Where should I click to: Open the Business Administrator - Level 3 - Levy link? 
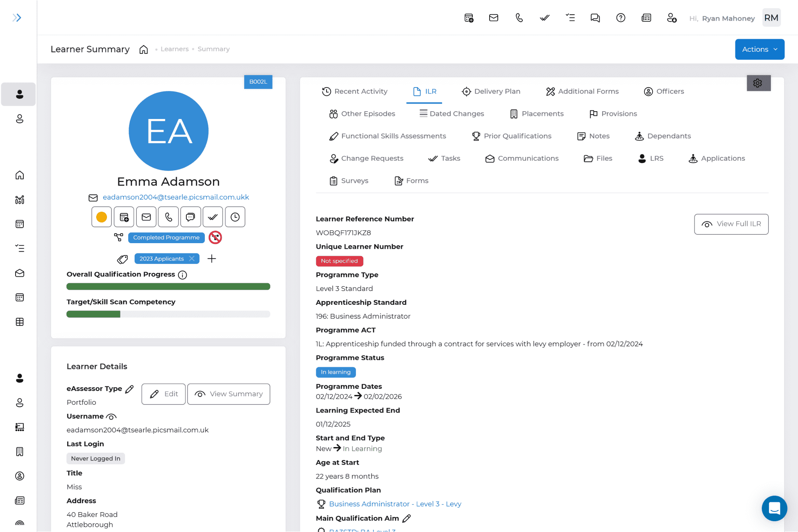tap(395, 504)
